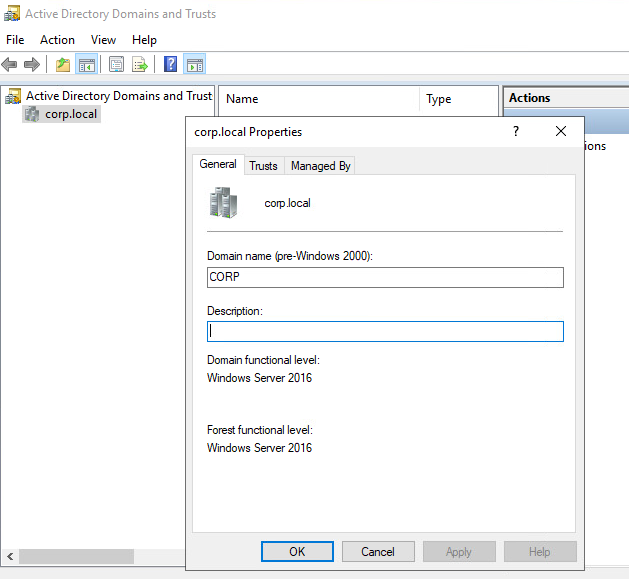
Task: Select Active Directory Domains and Trusts root node
Action: (x=118, y=96)
